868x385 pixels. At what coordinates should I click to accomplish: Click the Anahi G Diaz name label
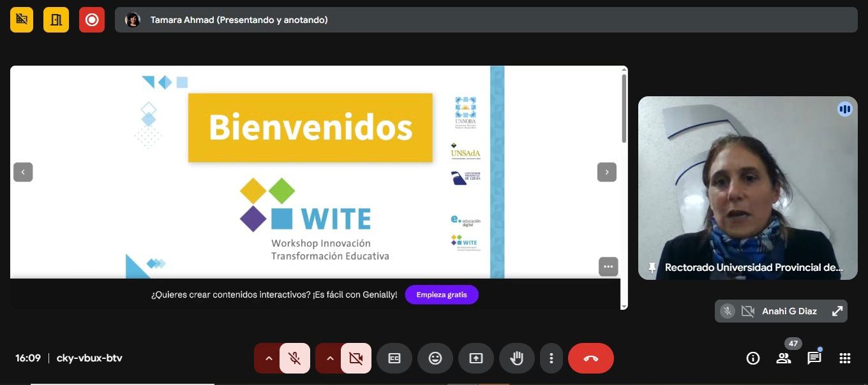tap(789, 311)
